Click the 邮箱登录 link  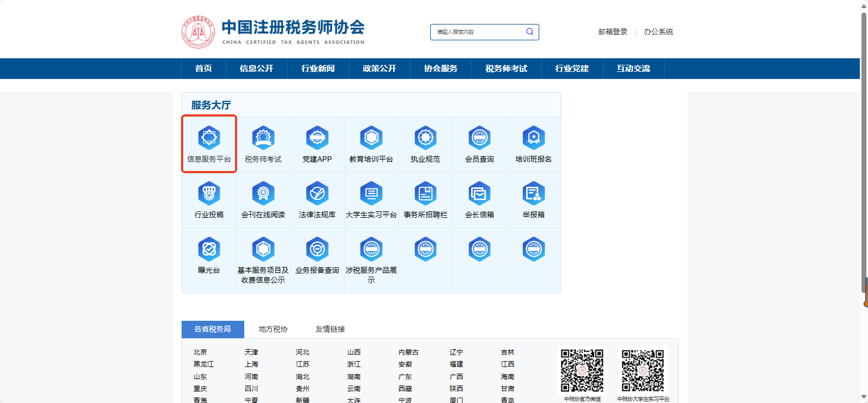click(613, 32)
